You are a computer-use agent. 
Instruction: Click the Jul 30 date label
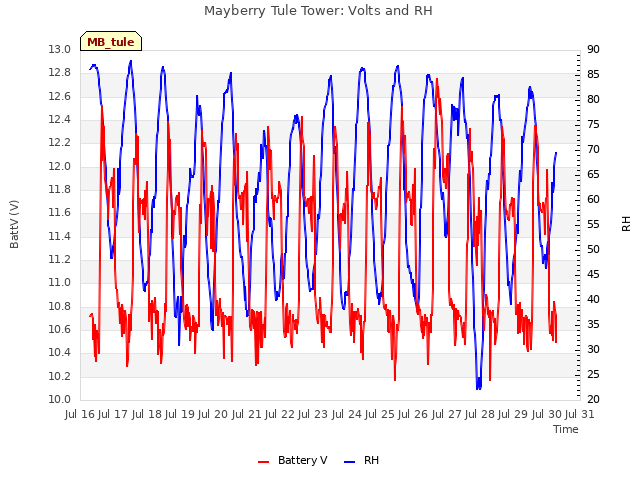point(546,414)
